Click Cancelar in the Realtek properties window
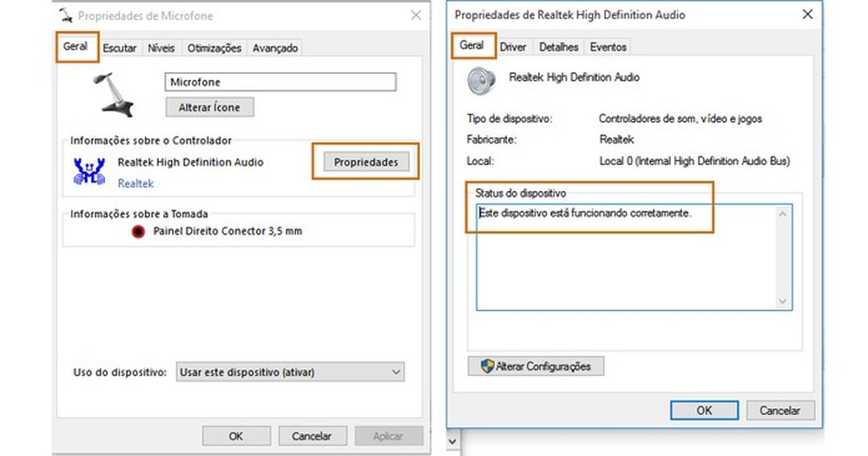The width and height of the screenshot is (868, 456). point(780,411)
